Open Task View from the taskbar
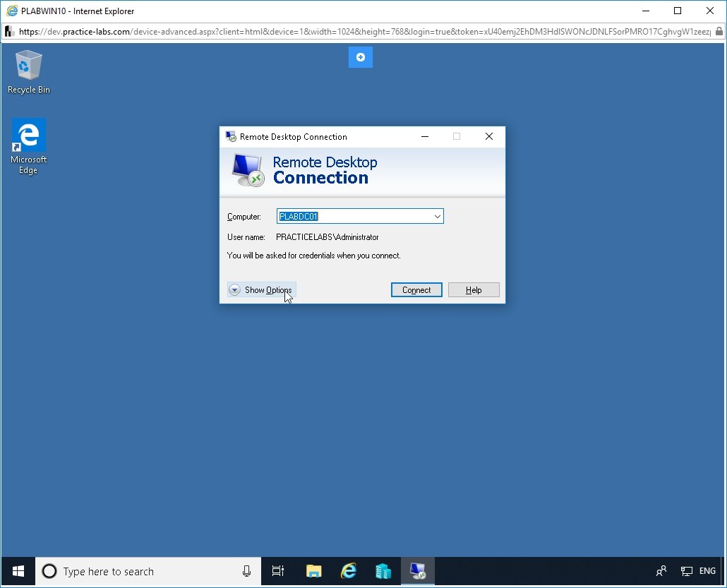 [x=277, y=571]
